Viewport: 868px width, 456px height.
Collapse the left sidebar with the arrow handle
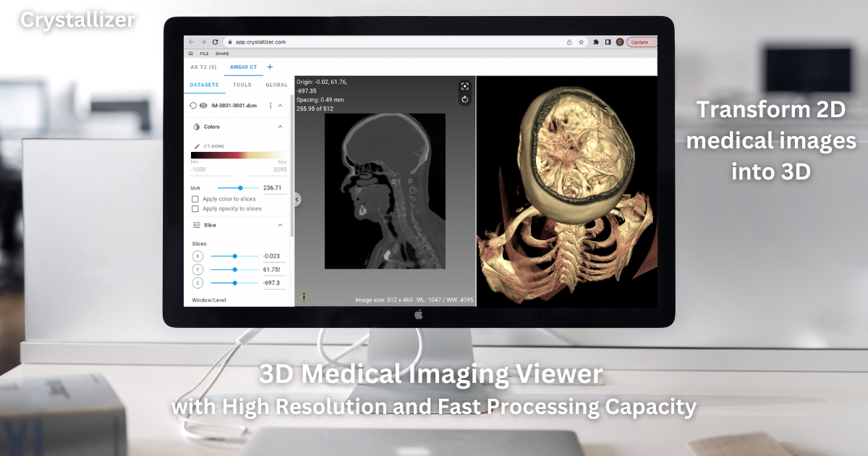(x=295, y=200)
